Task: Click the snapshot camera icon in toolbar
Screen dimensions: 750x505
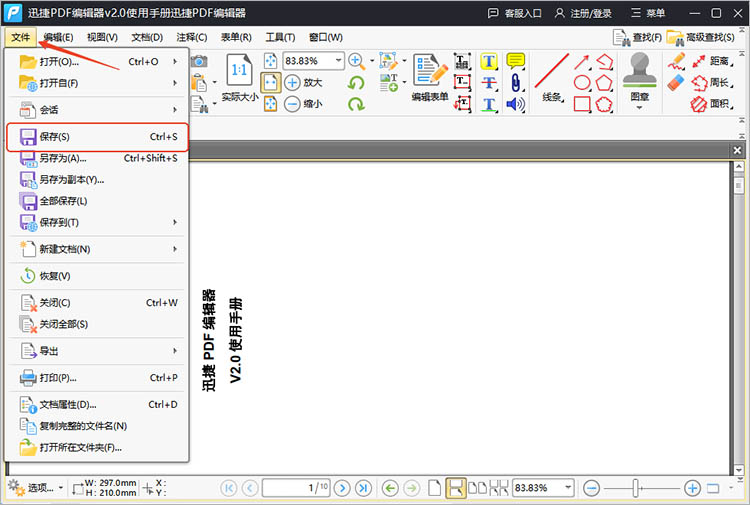Action: 199,61
